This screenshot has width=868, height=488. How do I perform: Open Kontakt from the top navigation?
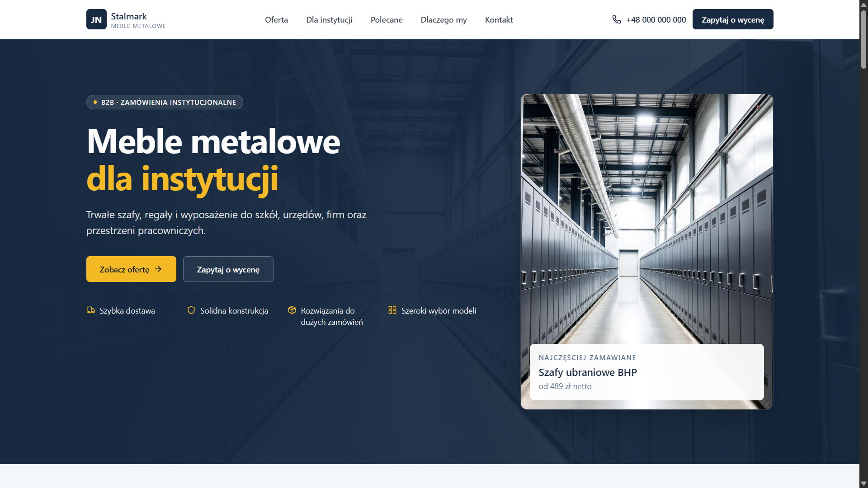tap(499, 19)
